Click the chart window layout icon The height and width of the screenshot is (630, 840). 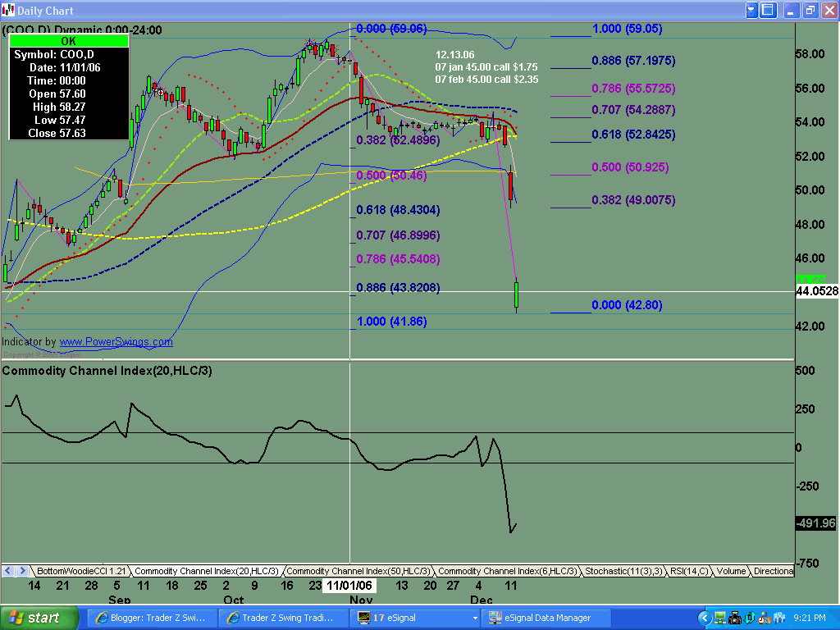click(x=768, y=10)
